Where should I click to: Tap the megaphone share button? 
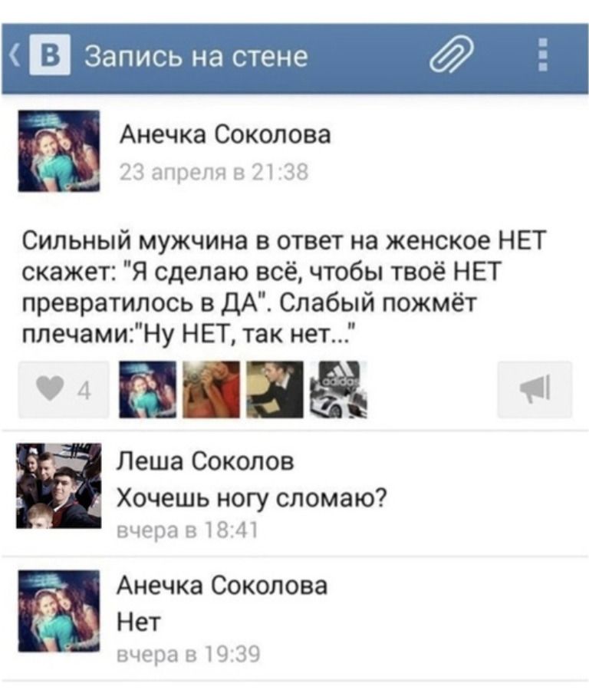pyautogui.click(x=535, y=390)
